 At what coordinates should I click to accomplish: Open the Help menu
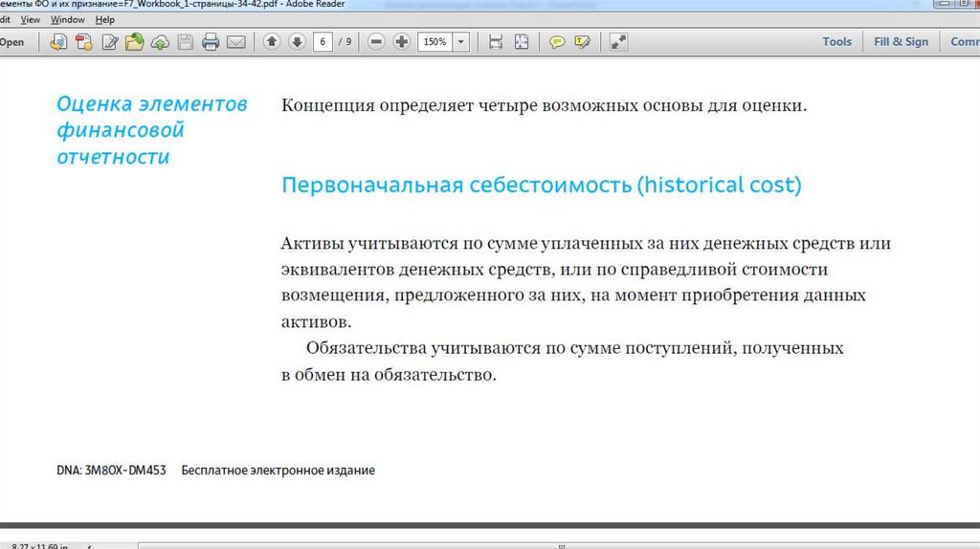(104, 19)
